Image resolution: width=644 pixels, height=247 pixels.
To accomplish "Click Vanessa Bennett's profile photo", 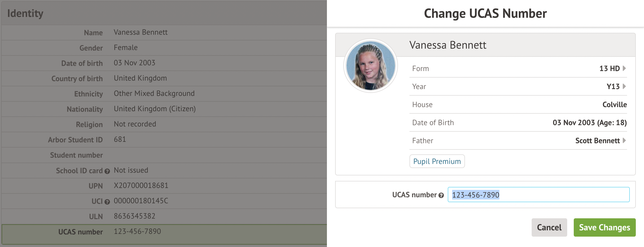I will pos(370,66).
